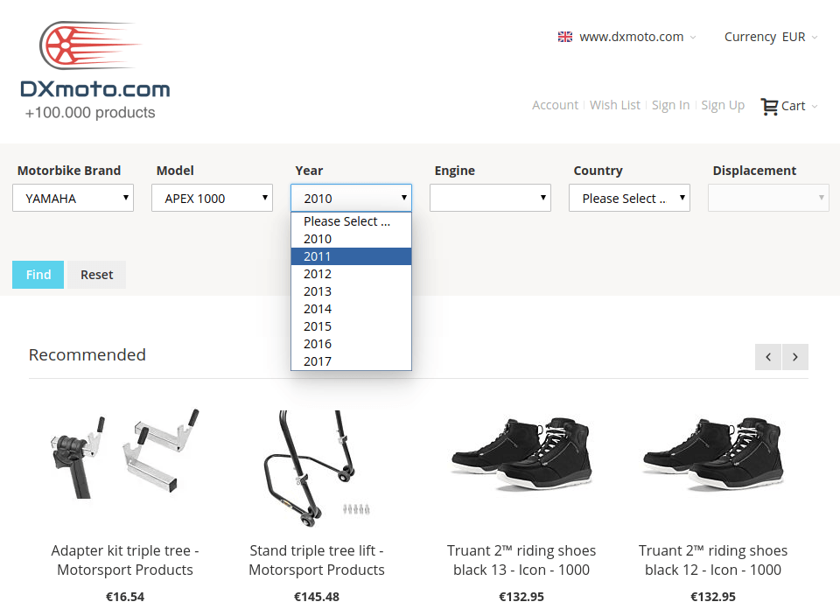Expand the Currency EUR selector
This screenshot has width=840, height=616.
tap(771, 37)
